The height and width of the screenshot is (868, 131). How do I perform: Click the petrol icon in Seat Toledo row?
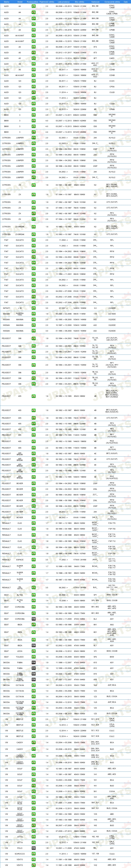point(34,657)
